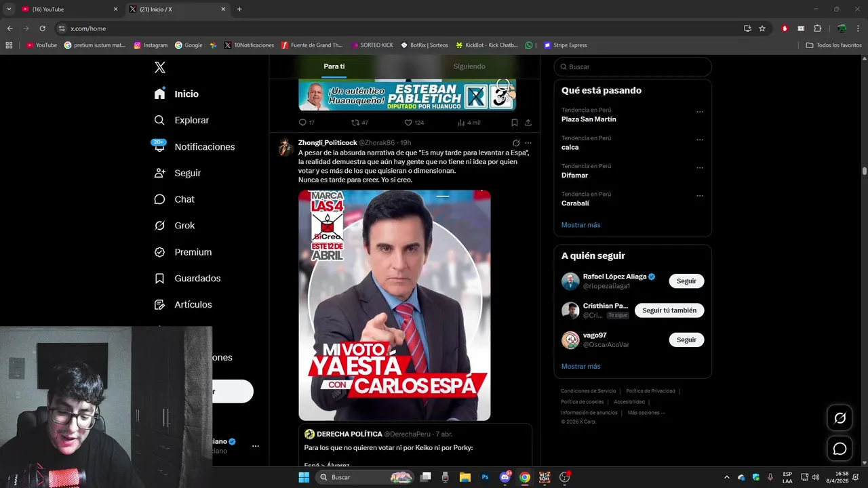Open Política de Privacidad link
Viewport: 868px width, 488px height.
650,391
